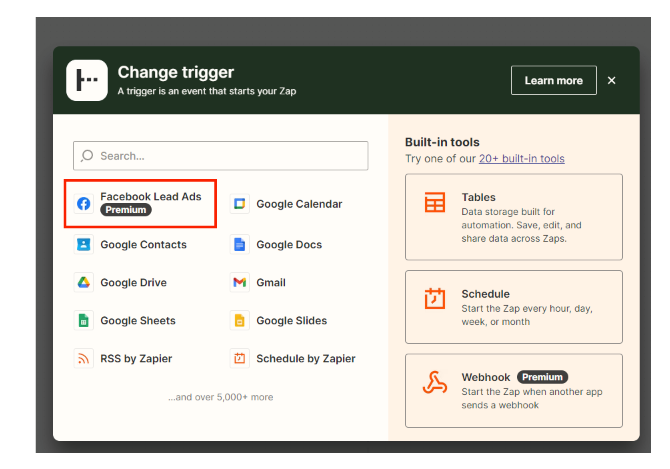Choose the Gmail label
This screenshot has width=670, height=469.
click(271, 283)
